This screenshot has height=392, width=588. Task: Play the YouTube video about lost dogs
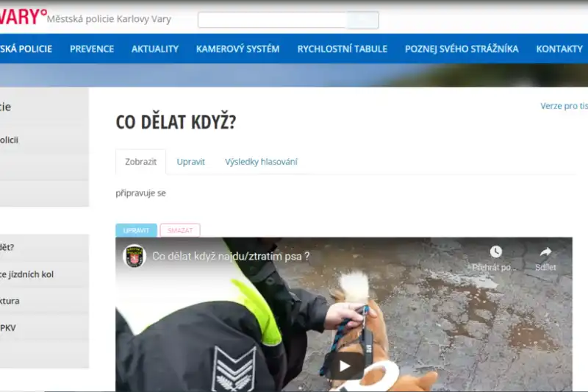344,366
